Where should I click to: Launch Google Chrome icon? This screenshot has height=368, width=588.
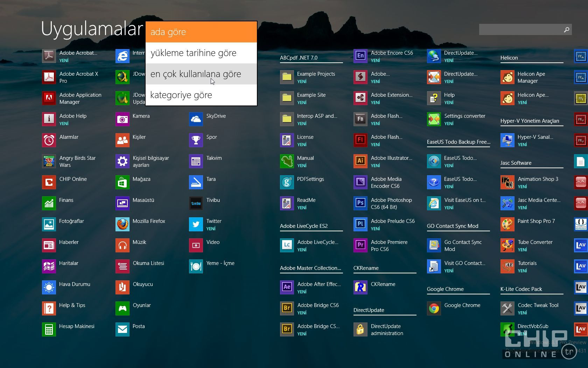coord(434,308)
